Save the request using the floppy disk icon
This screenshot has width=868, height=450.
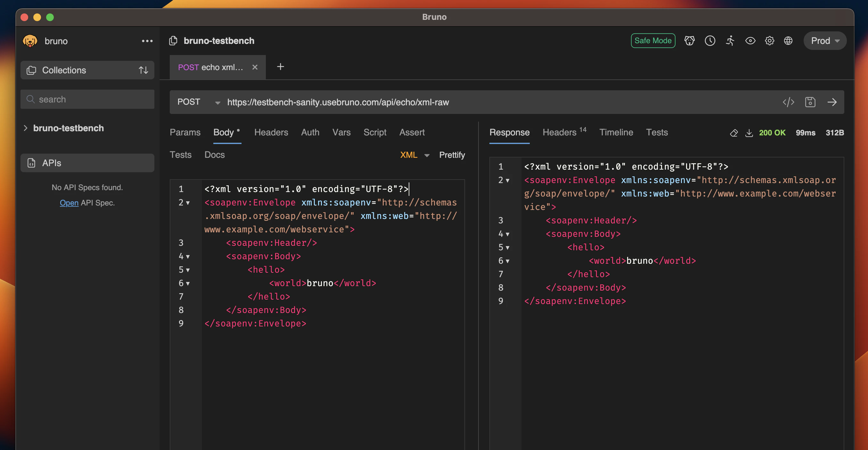(810, 102)
